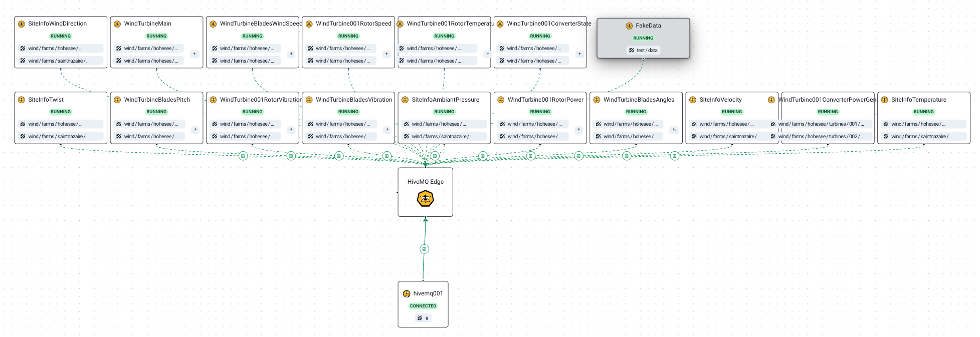980x337 pixels.
Task: Expand more topics on WindTurbine001RotorSpeed node
Action: pyautogui.click(x=386, y=54)
